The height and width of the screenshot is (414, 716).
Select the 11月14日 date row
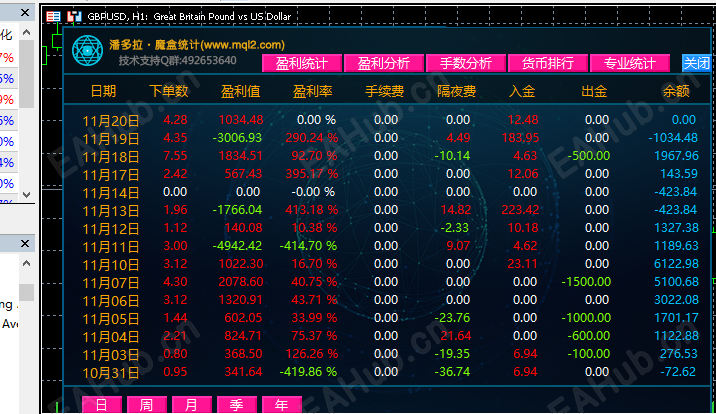(111, 193)
